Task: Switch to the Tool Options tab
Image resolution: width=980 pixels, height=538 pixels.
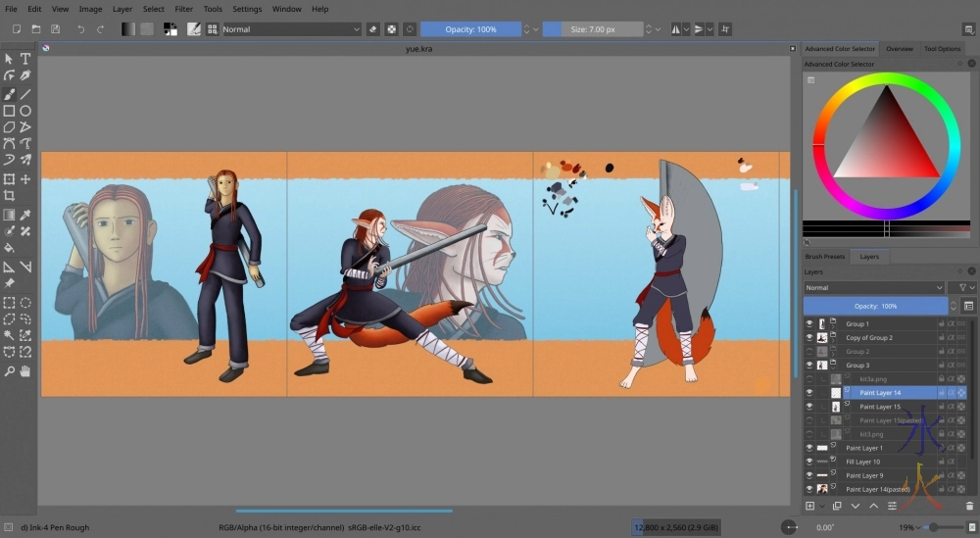Action: [942, 48]
